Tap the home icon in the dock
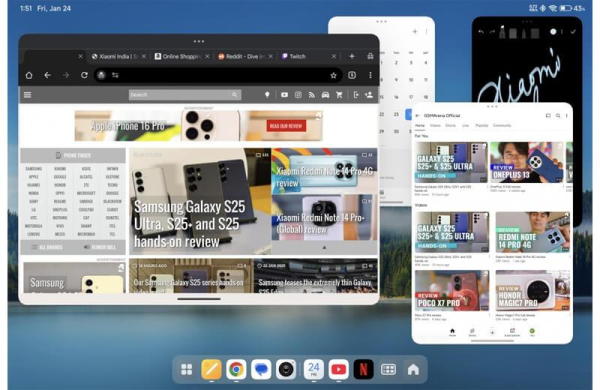The height and width of the screenshot is (390, 600). 413,369
